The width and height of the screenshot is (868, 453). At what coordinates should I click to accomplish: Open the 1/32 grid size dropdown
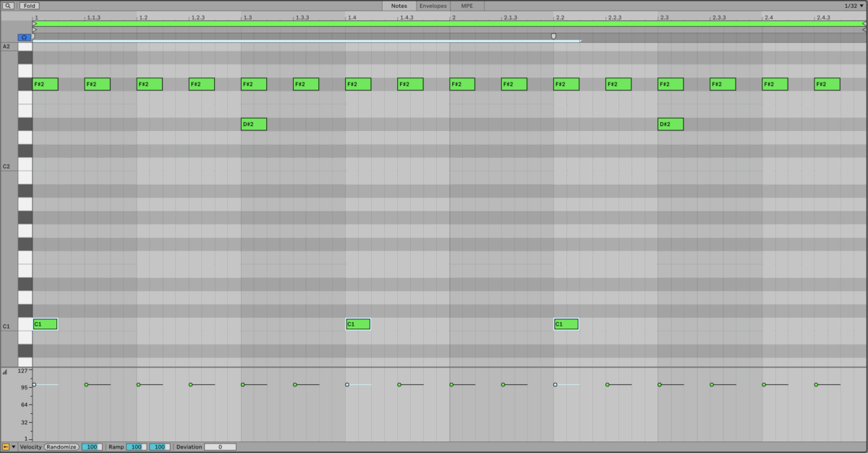pos(854,6)
